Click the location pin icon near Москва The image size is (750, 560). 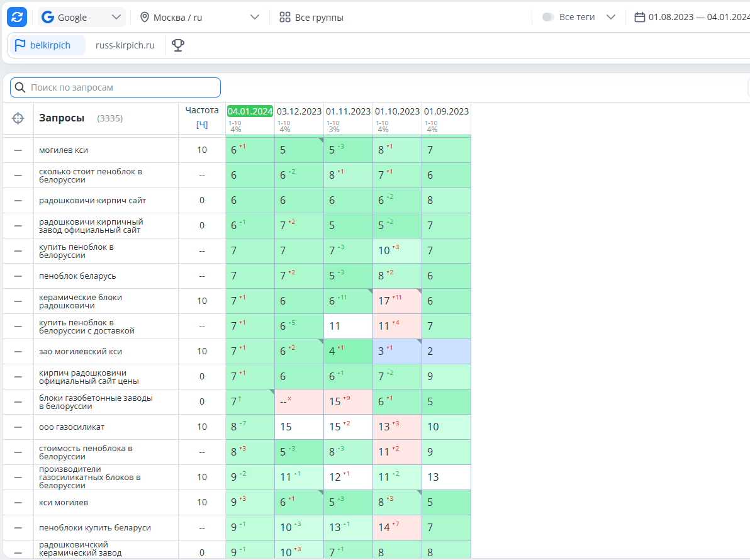click(x=145, y=17)
